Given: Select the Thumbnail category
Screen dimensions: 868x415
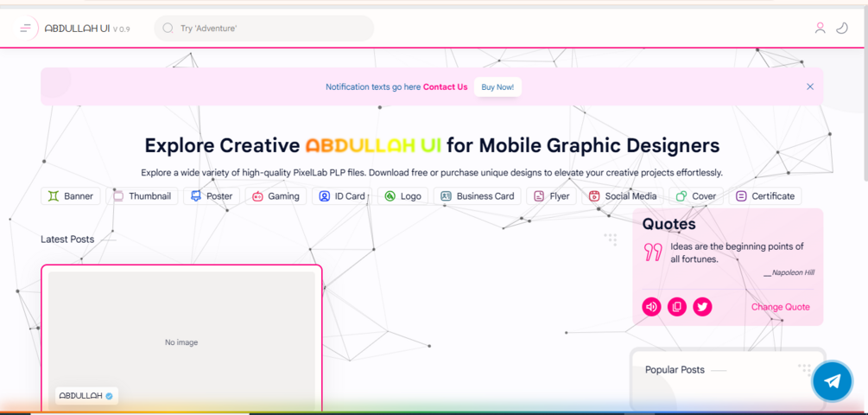Looking at the screenshot, I should tap(142, 196).
